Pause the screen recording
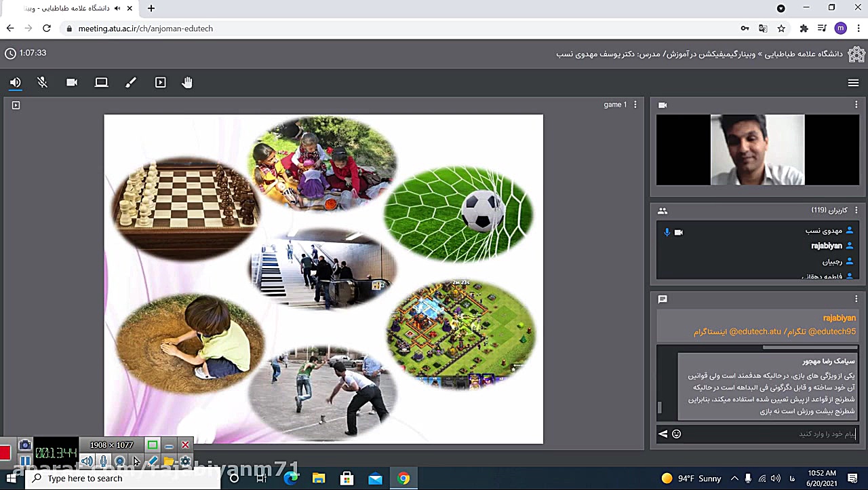The image size is (868, 490). (25, 461)
